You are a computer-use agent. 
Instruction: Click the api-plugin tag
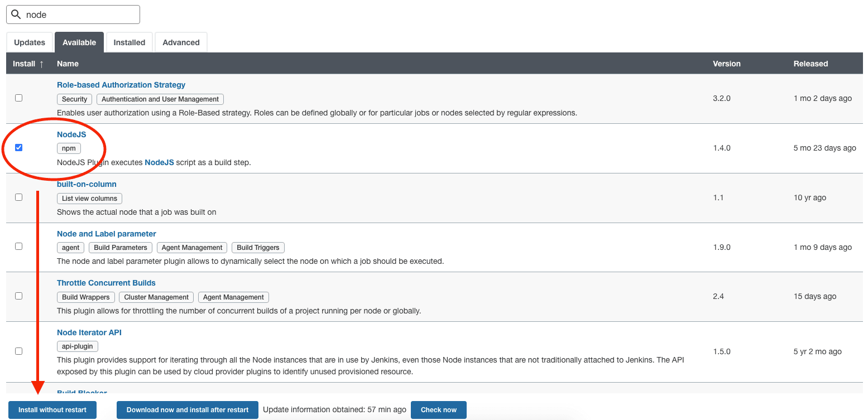click(78, 346)
